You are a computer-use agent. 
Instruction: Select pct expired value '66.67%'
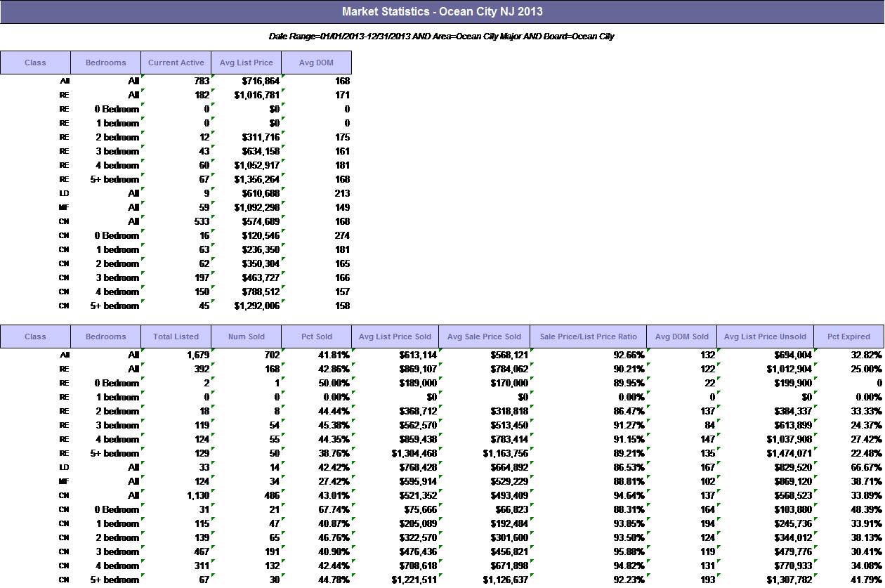coord(867,467)
